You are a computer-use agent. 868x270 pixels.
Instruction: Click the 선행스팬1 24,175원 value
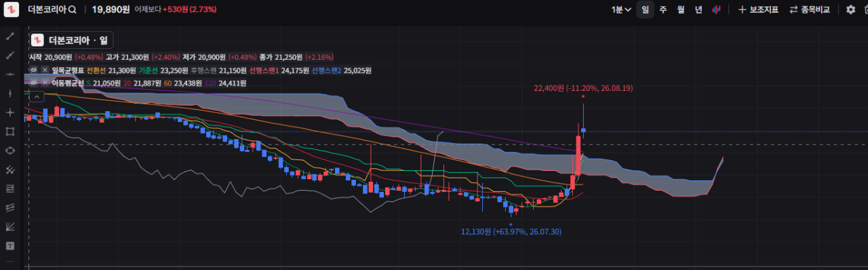tap(279, 70)
